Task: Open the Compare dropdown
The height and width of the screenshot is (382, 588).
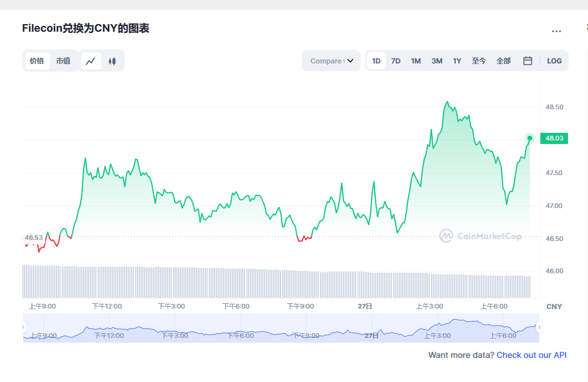Action: click(x=331, y=60)
